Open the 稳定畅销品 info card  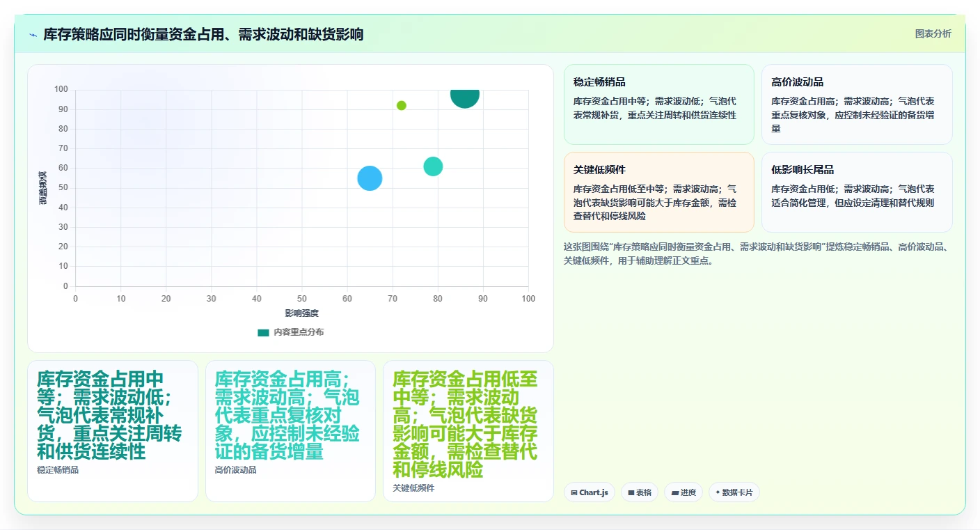658,104
